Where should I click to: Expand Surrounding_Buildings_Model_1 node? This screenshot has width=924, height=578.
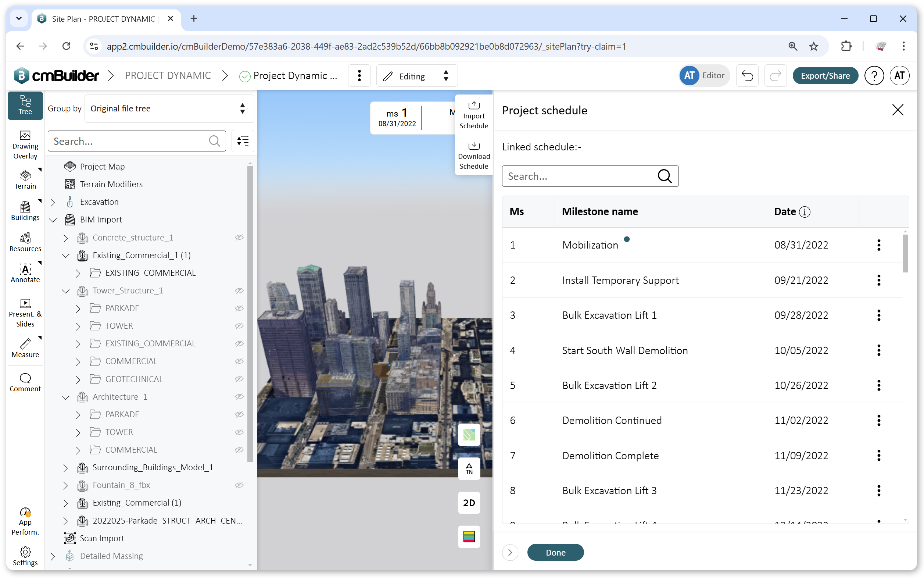(66, 468)
